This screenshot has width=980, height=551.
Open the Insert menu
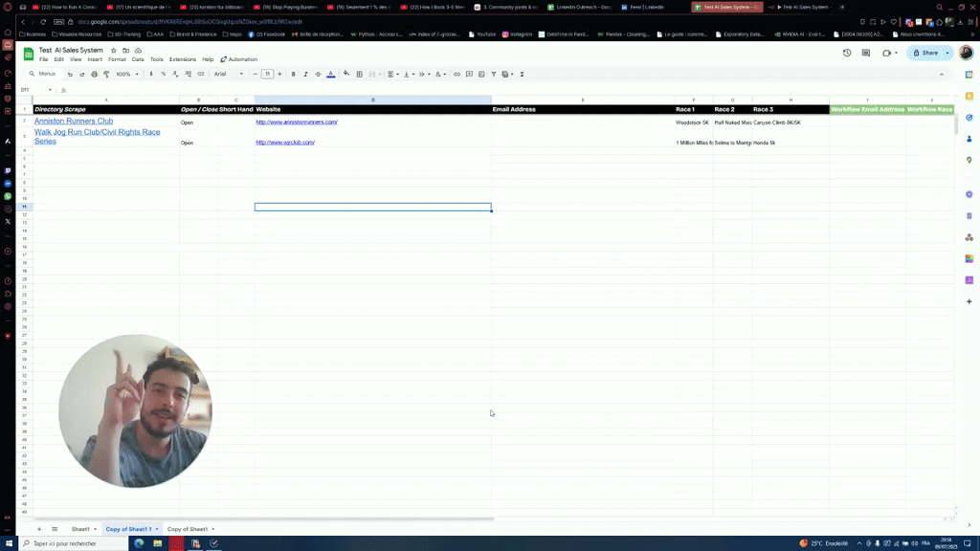pyautogui.click(x=95, y=59)
